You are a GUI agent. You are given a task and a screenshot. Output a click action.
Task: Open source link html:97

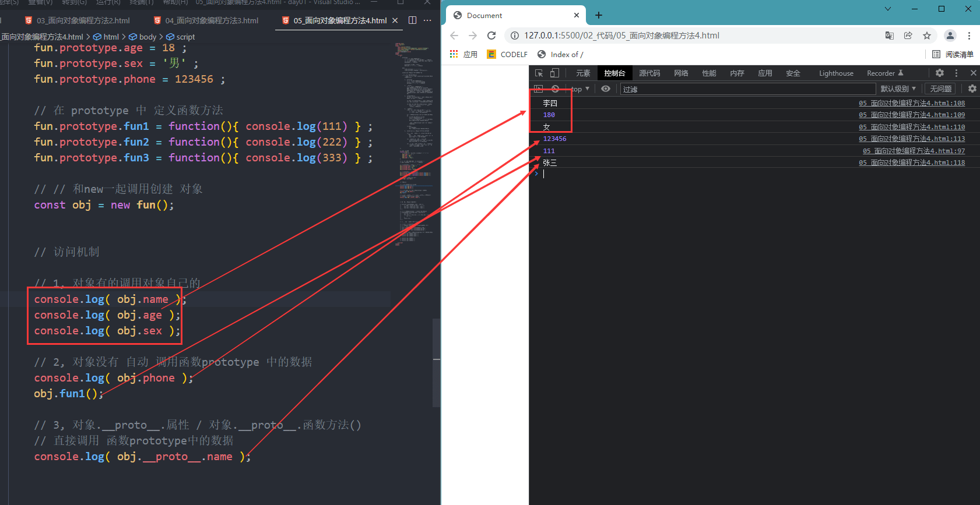click(914, 151)
